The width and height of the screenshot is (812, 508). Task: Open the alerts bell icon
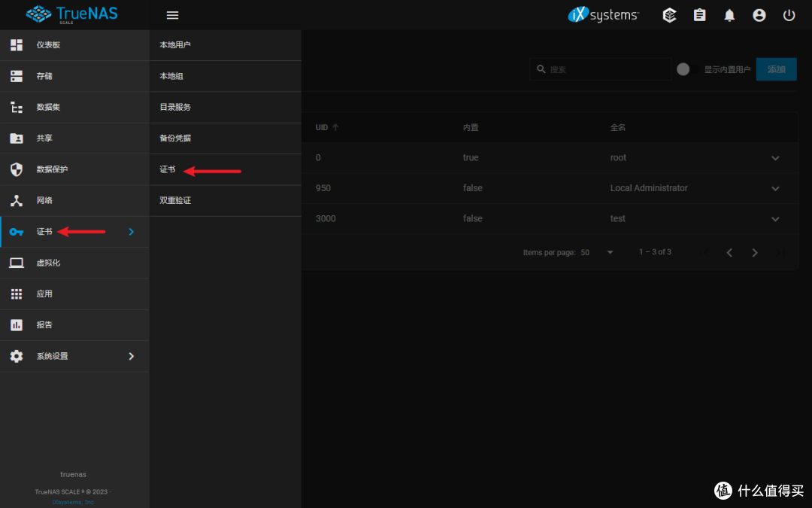[729, 15]
